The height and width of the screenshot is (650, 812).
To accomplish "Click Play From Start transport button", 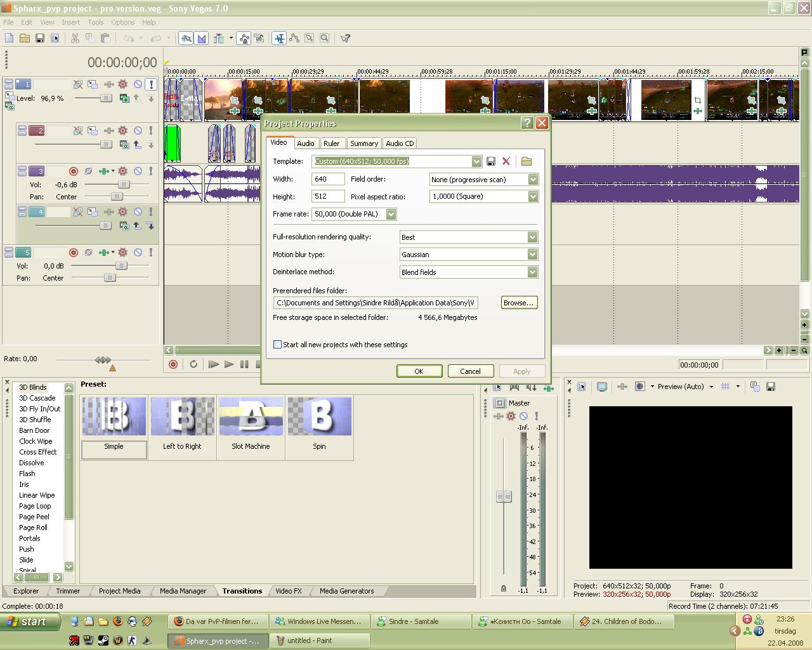I will [214, 364].
